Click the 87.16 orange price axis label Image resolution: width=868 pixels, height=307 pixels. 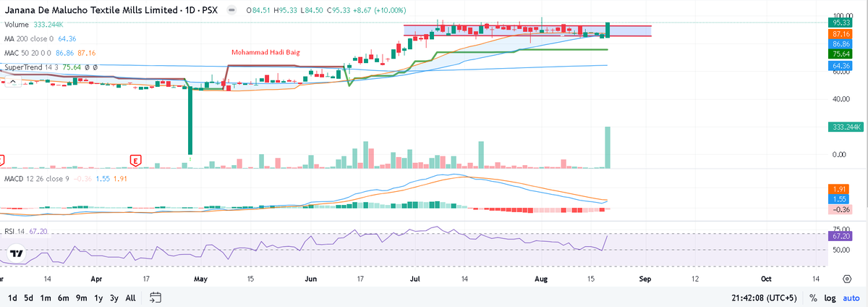(x=840, y=33)
